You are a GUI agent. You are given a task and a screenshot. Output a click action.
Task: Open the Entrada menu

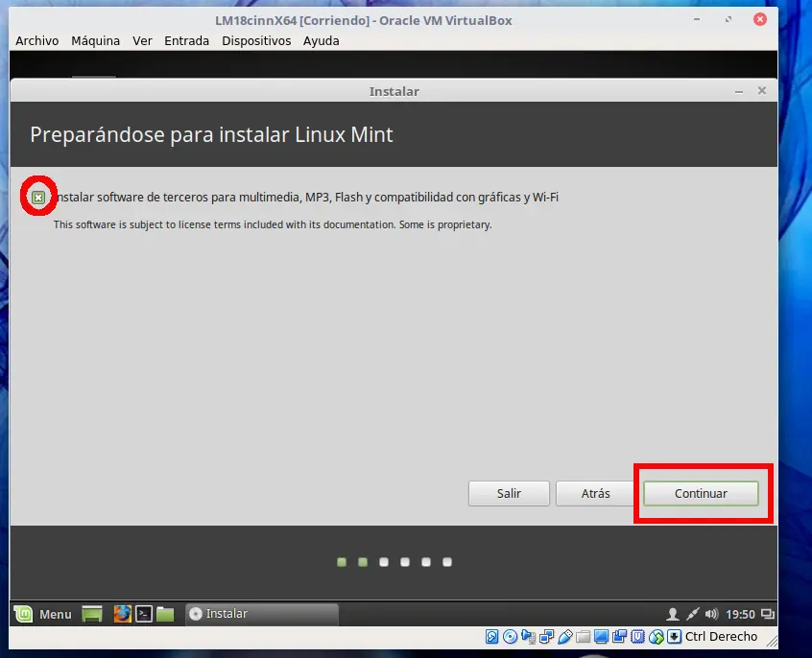pyautogui.click(x=186, y=41)
